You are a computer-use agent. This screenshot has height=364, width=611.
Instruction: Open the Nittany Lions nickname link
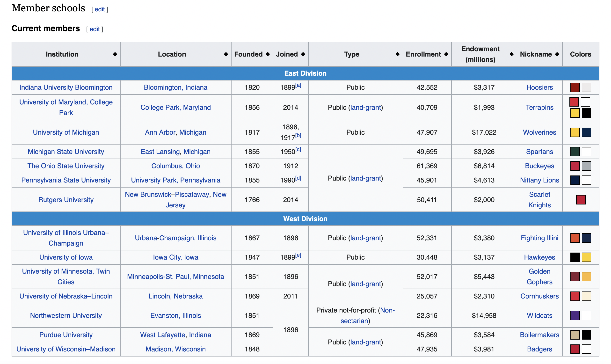540,180
